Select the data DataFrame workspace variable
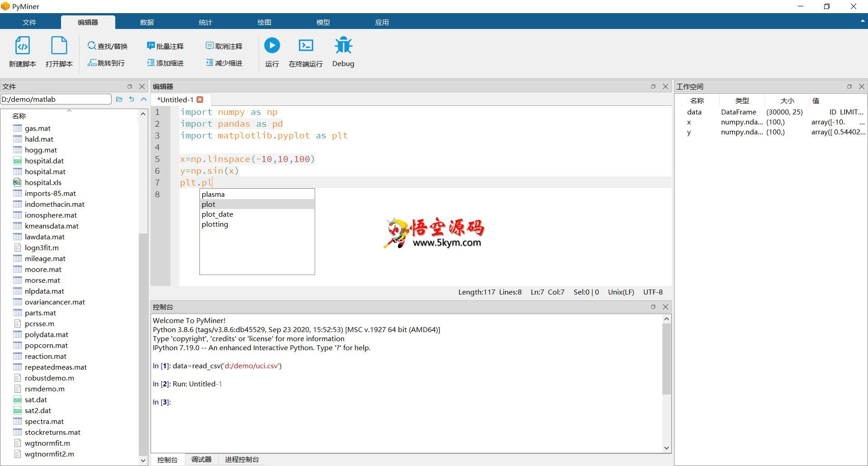868x466 pixels. coord(770,112)
